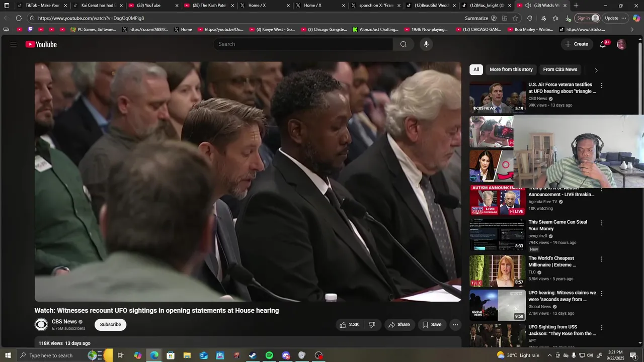Open CBS News channel name link
This screenshot has height=362, width=644.
pyautogui.click(x=64, y=322)
